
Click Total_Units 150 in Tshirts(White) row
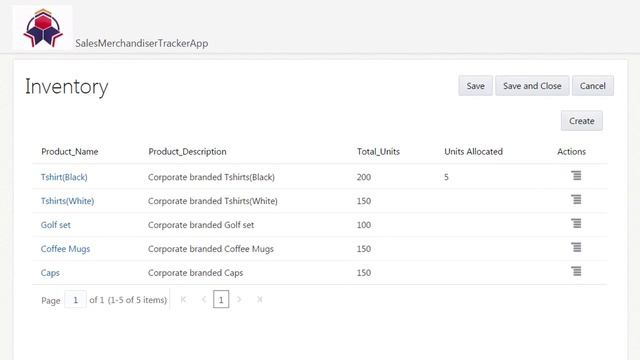(x=364, y=201)
